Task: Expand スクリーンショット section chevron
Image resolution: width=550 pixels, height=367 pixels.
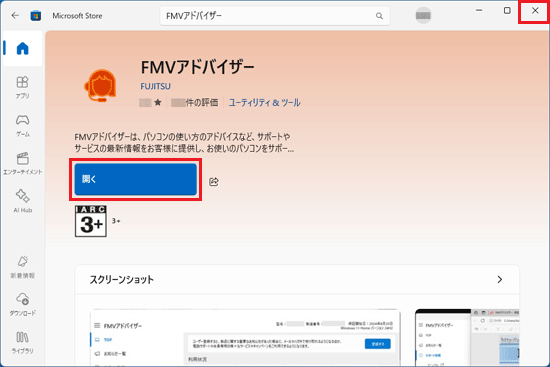Action: (499, 280)
